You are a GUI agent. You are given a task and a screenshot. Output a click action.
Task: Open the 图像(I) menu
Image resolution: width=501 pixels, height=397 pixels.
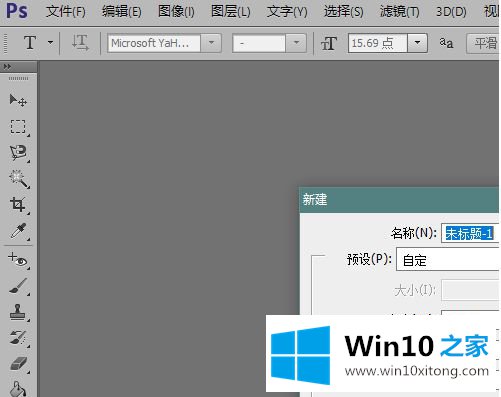coord(176,12)
